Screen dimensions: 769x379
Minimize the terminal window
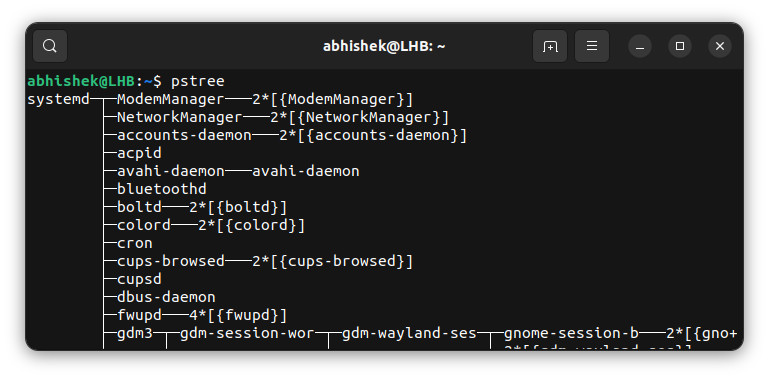click(x=640, y=46)
